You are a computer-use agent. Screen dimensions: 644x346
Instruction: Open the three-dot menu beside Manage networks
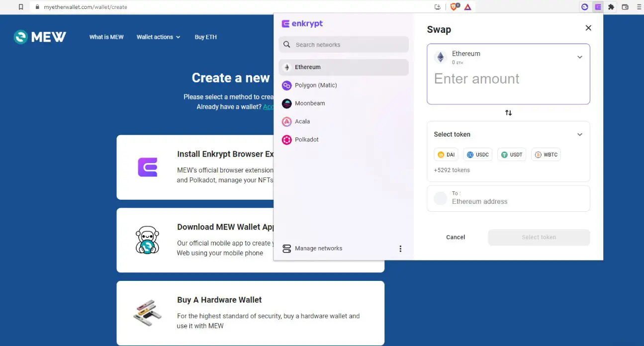tap(400, 249)
